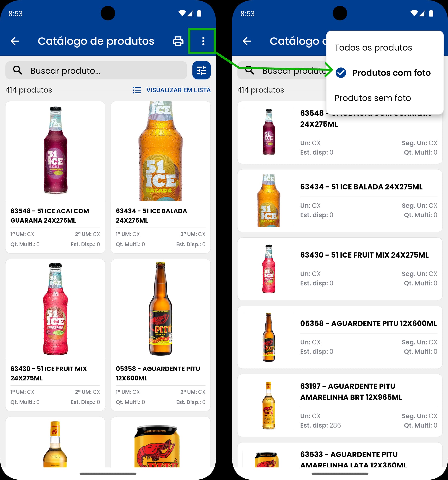Tap the back arrow on left phone
The width and height of the screenshot is (448, 480).
click(x=15, y=41)
